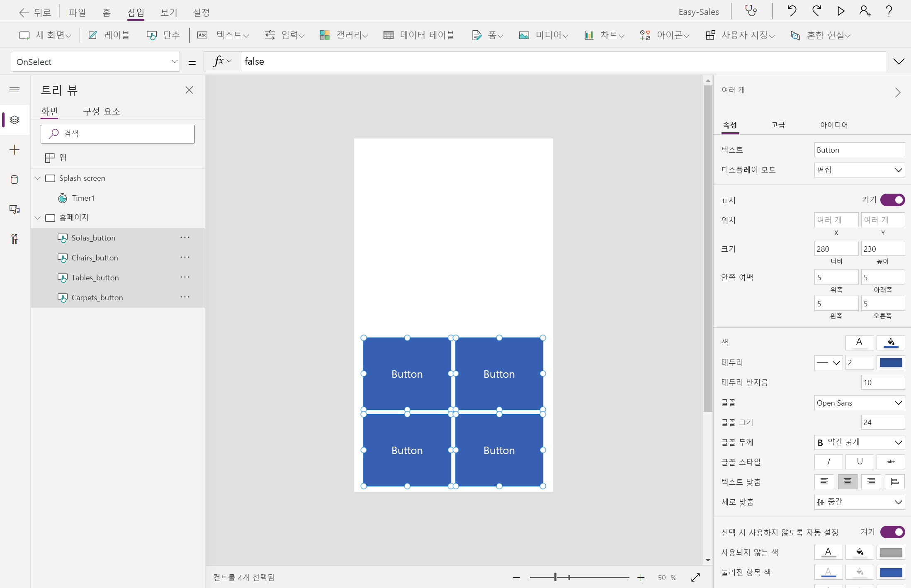Toggle the 표시 visibility switch

coord(892,200)
